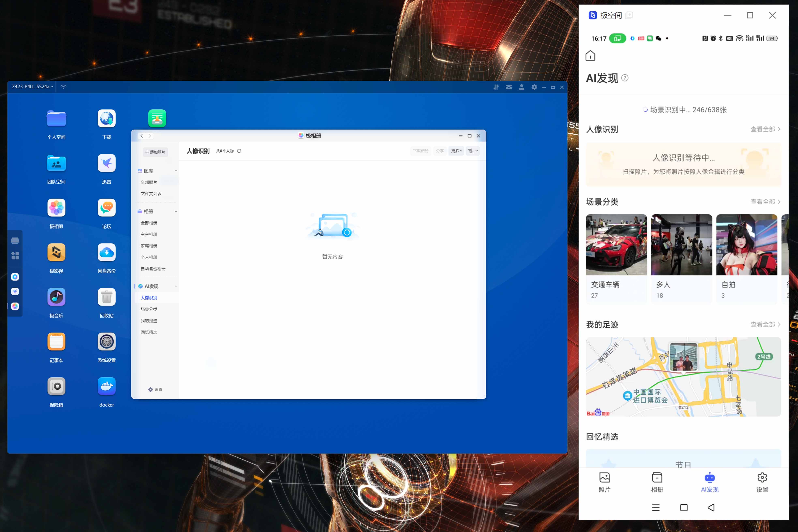This screenshot has width=798, height=532.
Task: Select 场景分类 in the sidebar
Action: 149,309
